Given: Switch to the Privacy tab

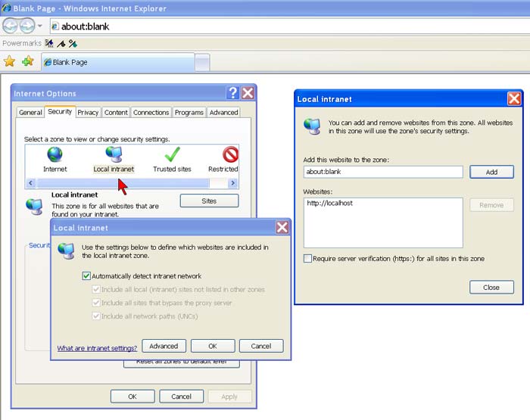Looking at the screenshot, I should 88,113.
